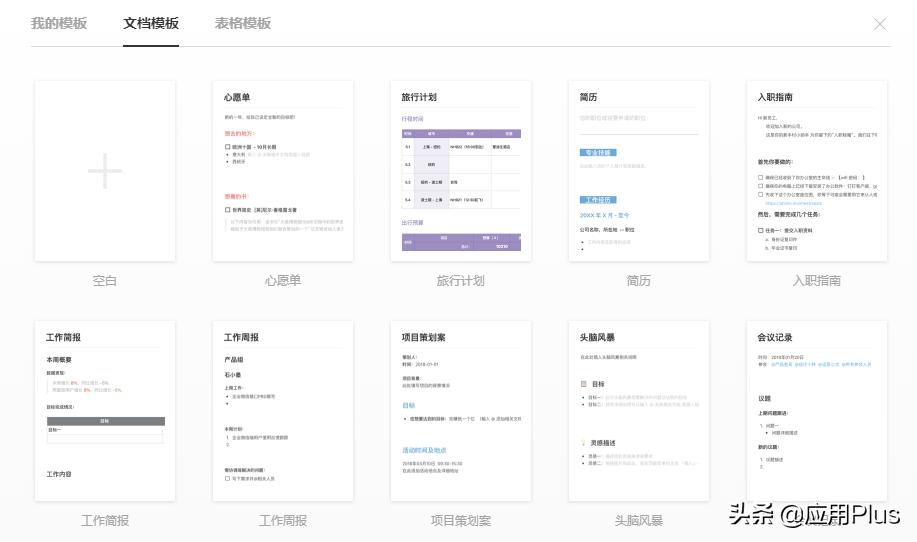917x542 pixels.
Task: Click the plus icon for blank document
Action: coord(105,171)
